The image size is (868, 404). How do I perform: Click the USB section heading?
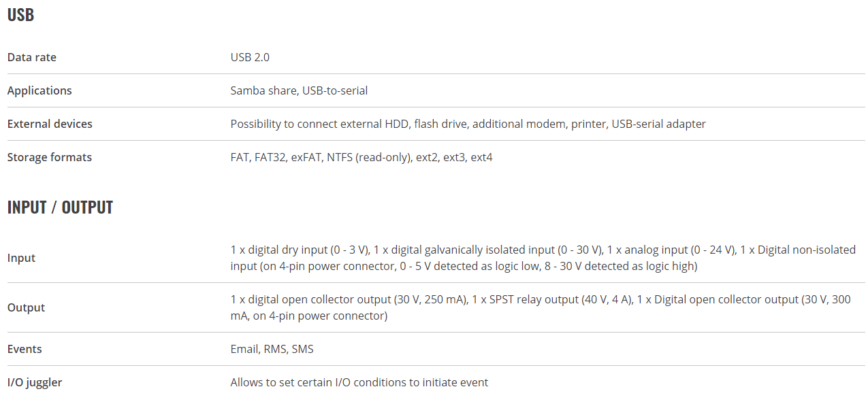[x=20, y=14]
